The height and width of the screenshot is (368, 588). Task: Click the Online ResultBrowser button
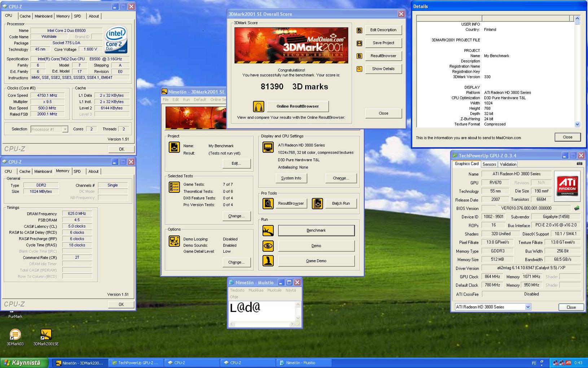pyautogui.click(x=298, y=106)
